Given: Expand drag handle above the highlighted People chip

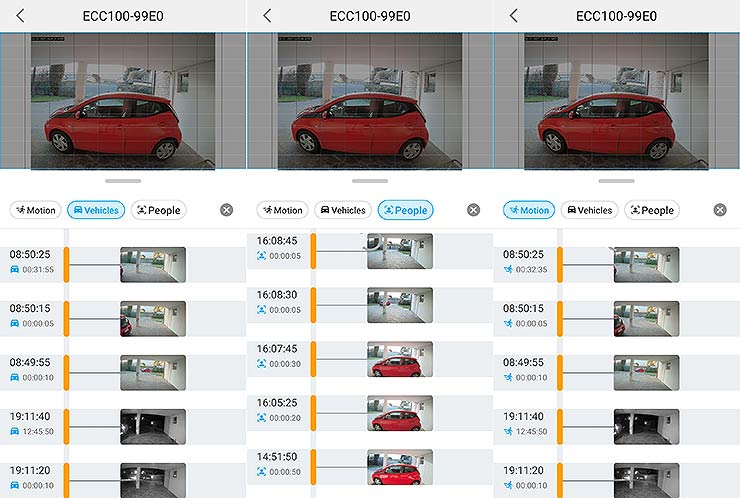Looking at the screenshot, I should (370, 181).
